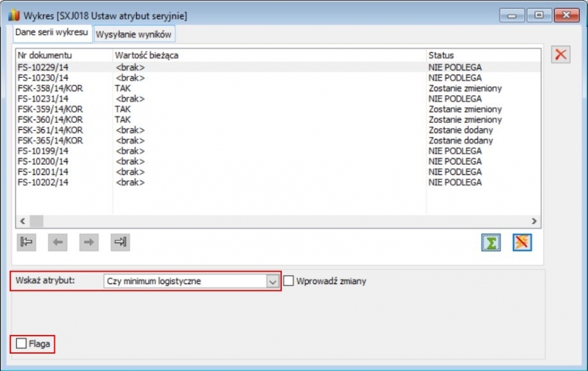Click TAK value in FSK-358/14/KOR row
The width and height of the screenshot is (588, 371).
click(x=123, y=88)
